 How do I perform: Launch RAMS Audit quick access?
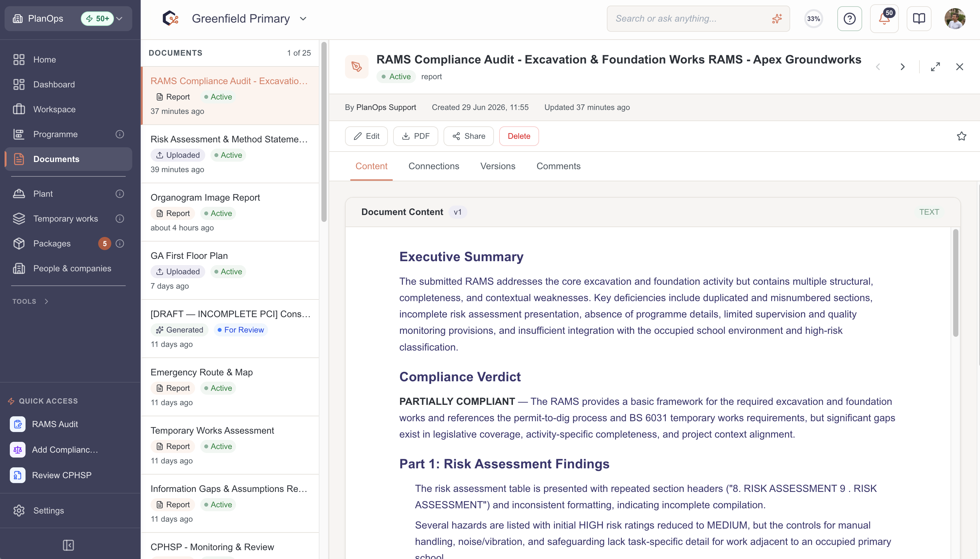click(x=68, y=424)
